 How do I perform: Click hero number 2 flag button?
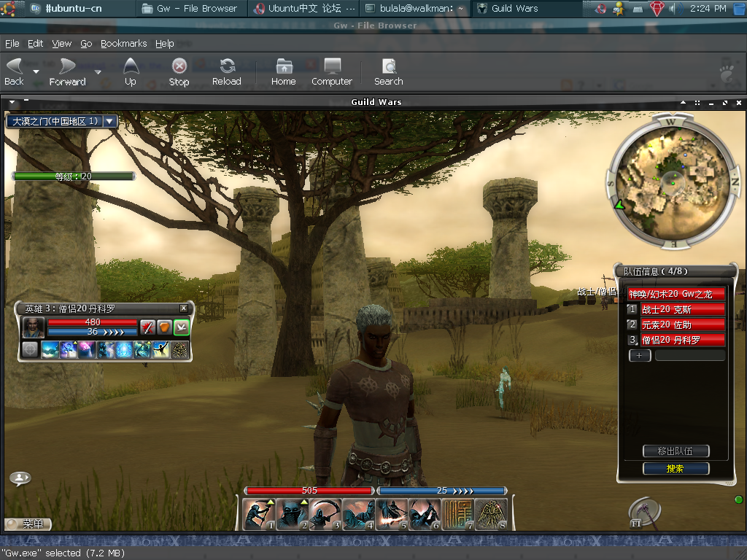[x=632, y=324]
